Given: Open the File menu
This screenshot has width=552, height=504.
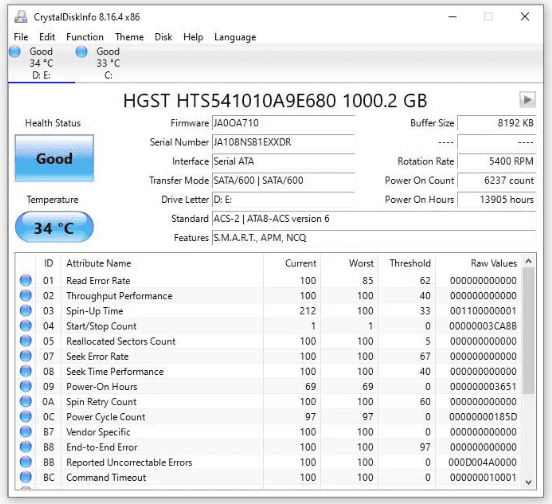Looking at the screenshot, I should [21, 37].
